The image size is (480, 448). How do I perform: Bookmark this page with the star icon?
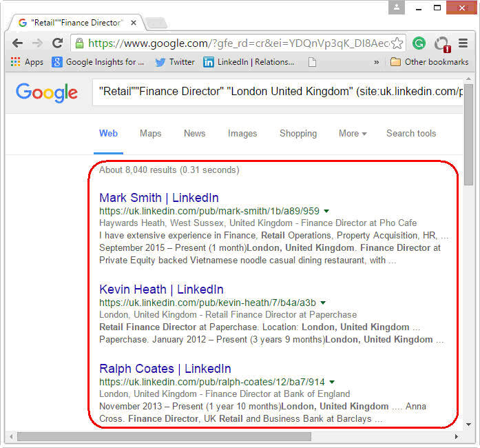[397, 43]
